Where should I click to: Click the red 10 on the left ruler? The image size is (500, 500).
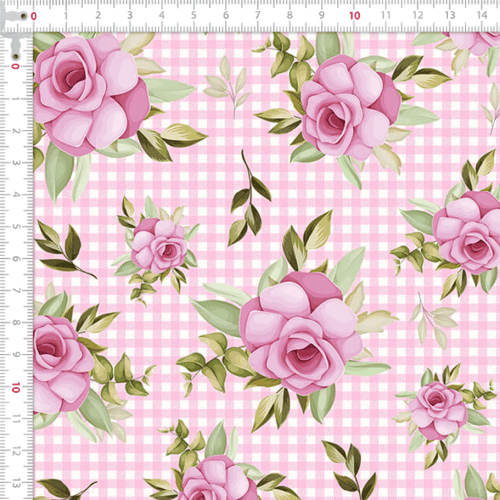click(16, 388)
